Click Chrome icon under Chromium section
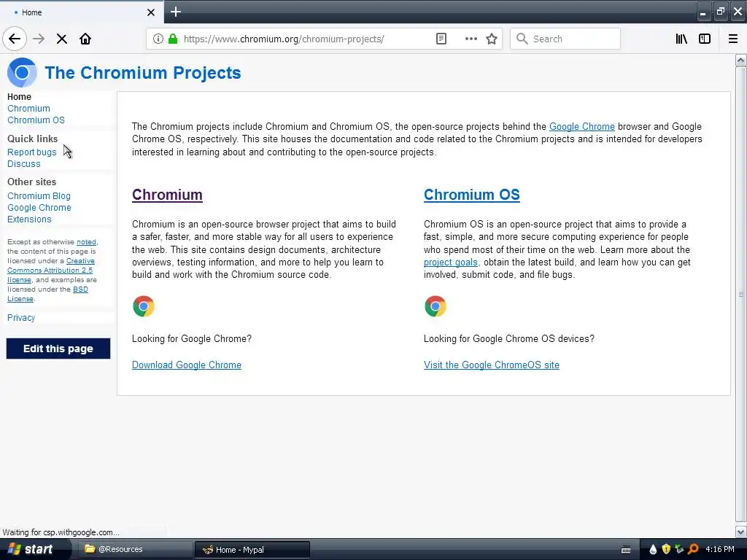Viewport: 747px width, 560px height. (x=144, y=306)
